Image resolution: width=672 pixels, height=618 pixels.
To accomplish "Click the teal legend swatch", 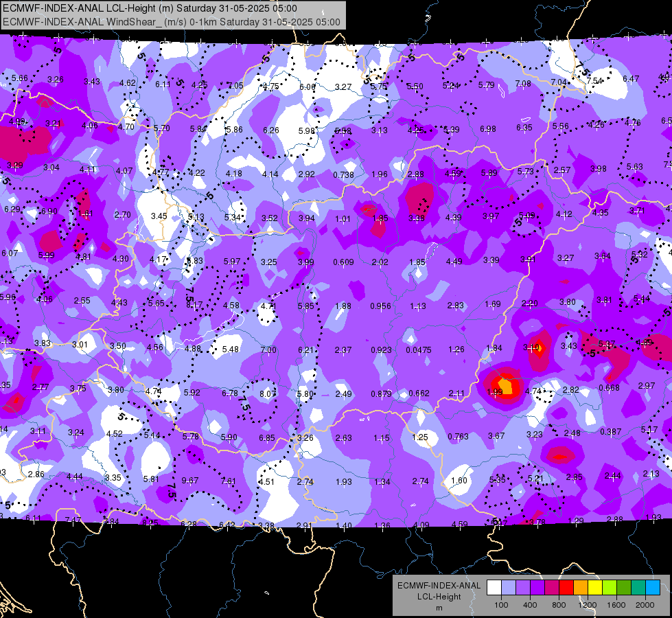I will point(638,588).
